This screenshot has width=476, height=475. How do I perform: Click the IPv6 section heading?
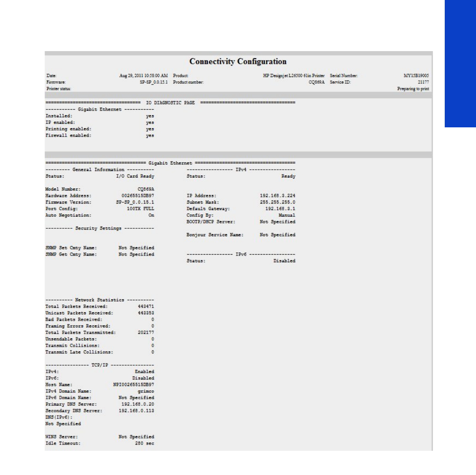[241, 254]
